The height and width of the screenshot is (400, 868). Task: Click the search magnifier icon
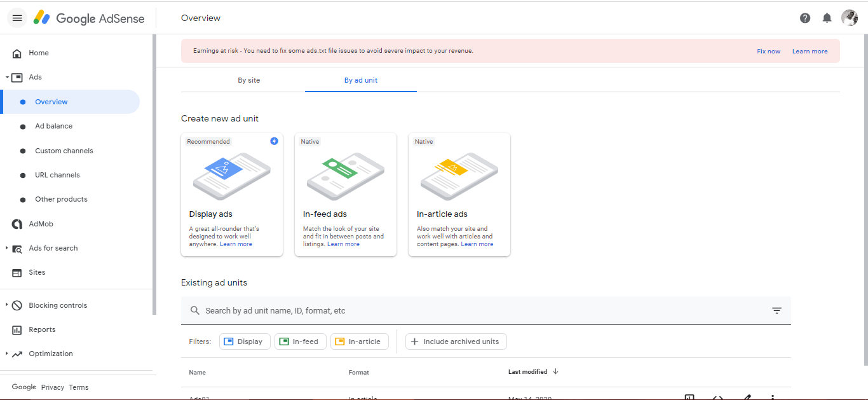(195, 311)
